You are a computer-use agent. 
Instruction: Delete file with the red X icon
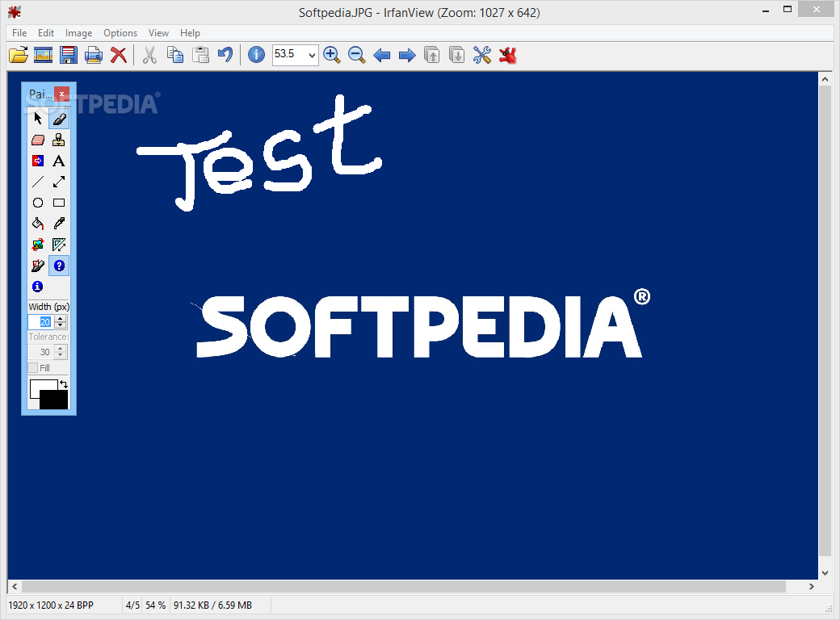tap(119, 55)
